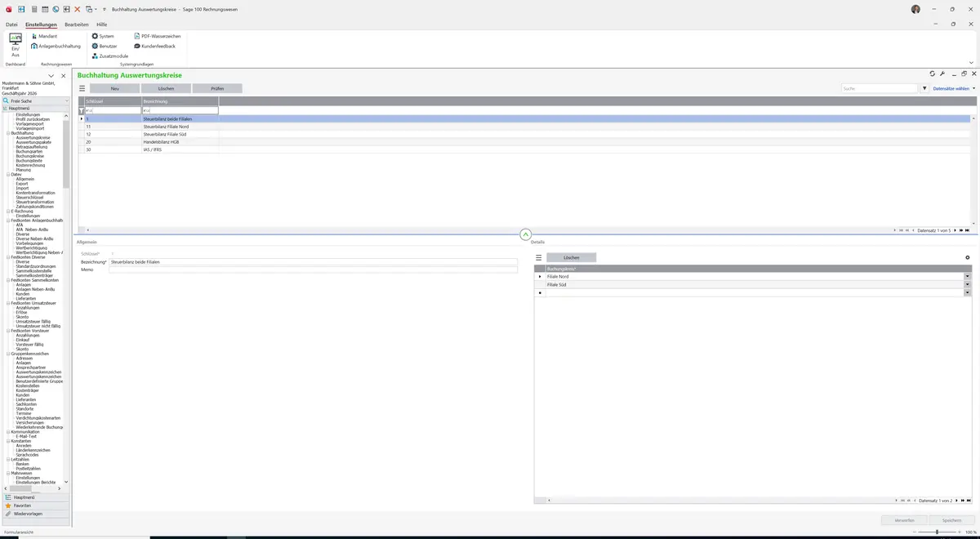Click the Schlüssel column filter field
The image size is (980, 539).
113,110
